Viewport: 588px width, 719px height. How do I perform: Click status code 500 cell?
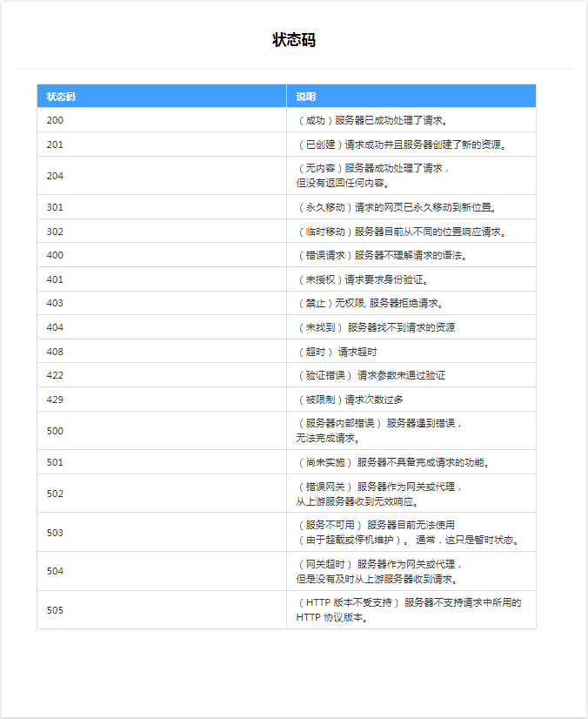pos(162,431)
